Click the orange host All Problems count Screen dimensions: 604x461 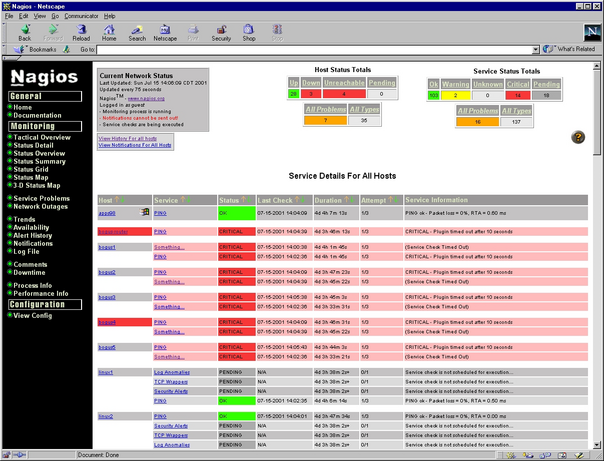325,121
